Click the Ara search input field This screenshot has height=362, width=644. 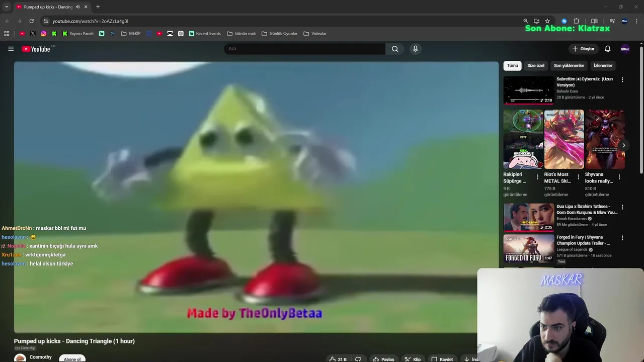point(304,49)
